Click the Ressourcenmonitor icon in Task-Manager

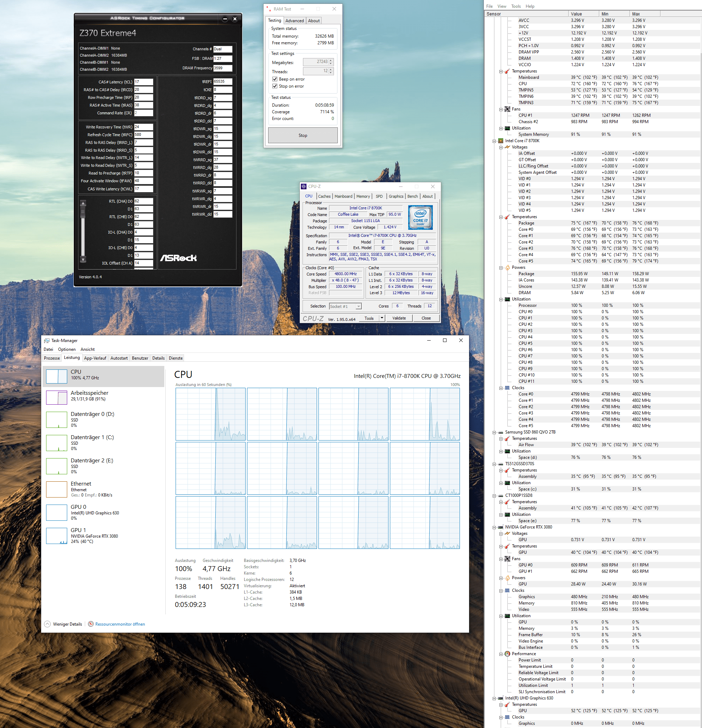tap(91, 624)
